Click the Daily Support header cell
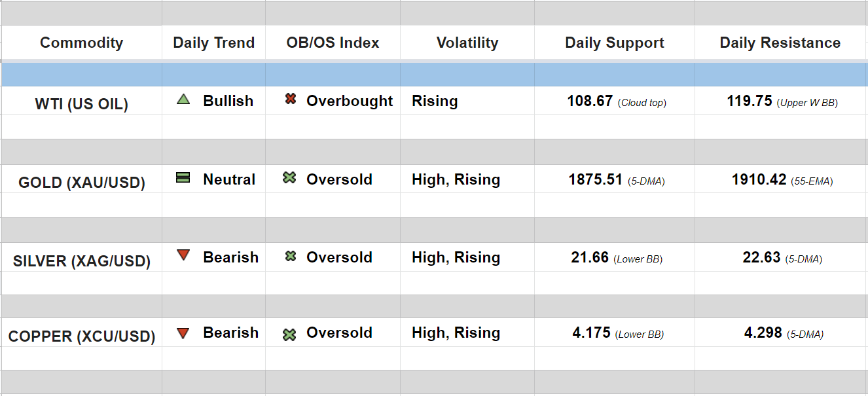 click(x=614, y=43)
